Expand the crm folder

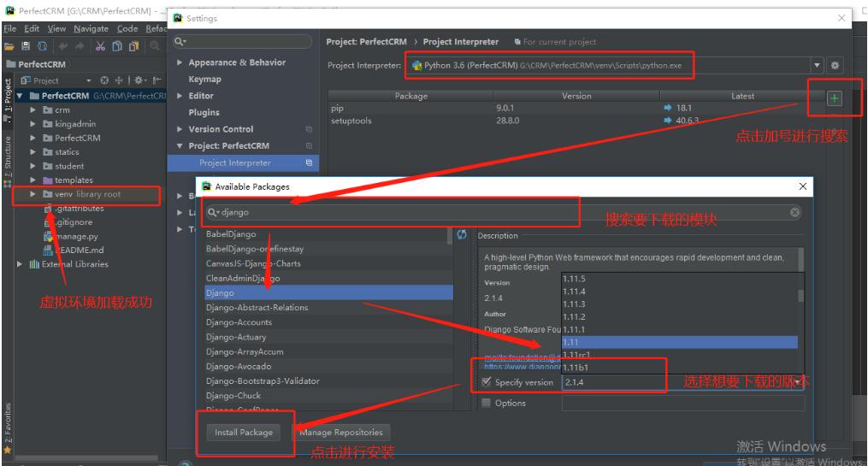(32, 110)
